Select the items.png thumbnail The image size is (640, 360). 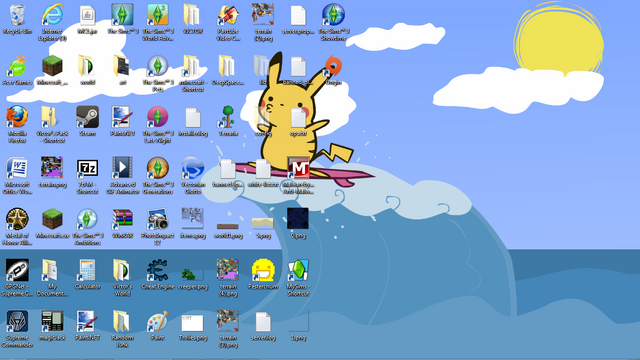tap(193, 218)
